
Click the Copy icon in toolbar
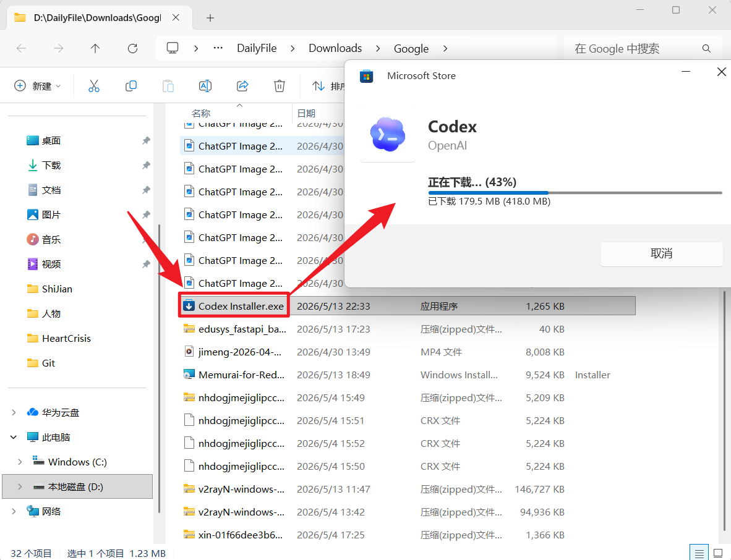tap(131, 86)
